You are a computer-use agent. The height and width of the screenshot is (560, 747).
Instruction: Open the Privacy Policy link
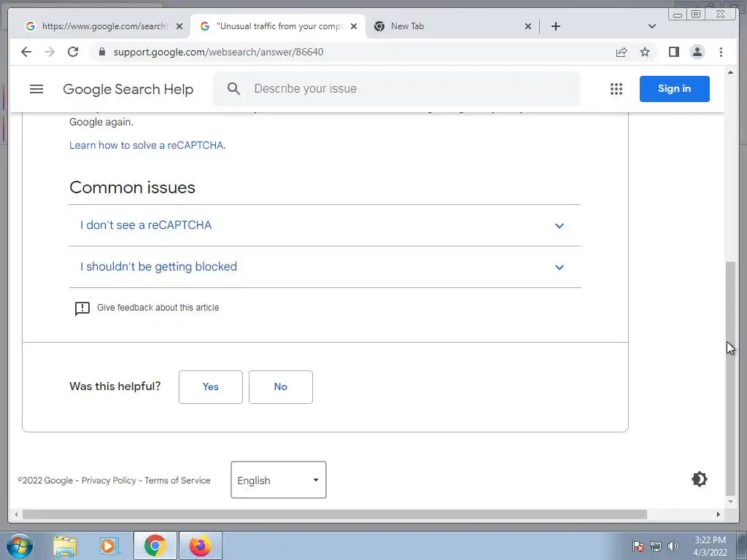pyautogui.click(x=109, y=481)
